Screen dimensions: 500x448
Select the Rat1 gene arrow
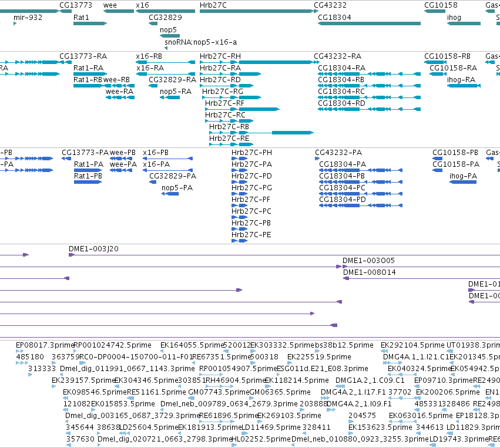pos(90,23)
